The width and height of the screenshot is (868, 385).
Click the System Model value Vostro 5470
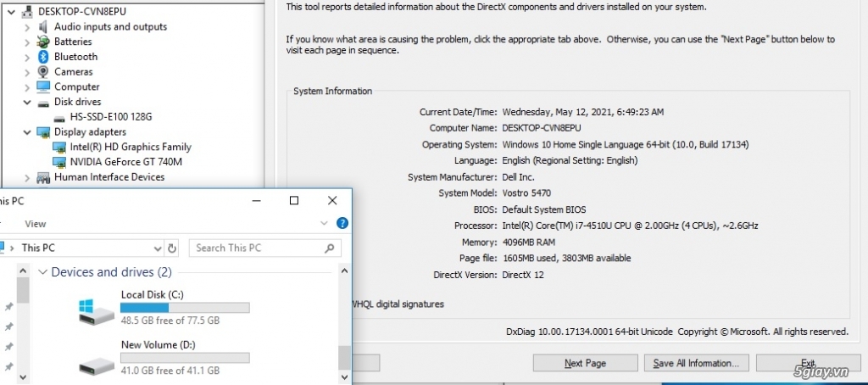(526, 193)
